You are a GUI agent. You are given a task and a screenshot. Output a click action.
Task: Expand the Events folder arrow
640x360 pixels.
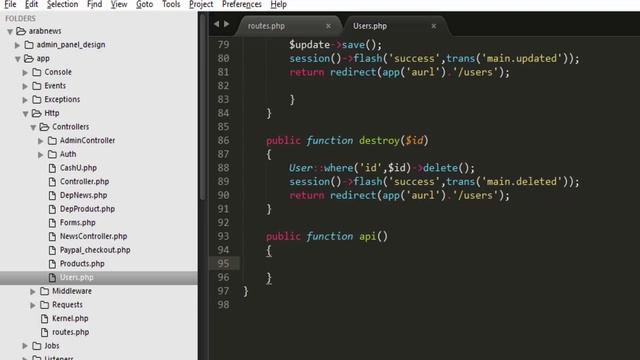coord(25,86)
